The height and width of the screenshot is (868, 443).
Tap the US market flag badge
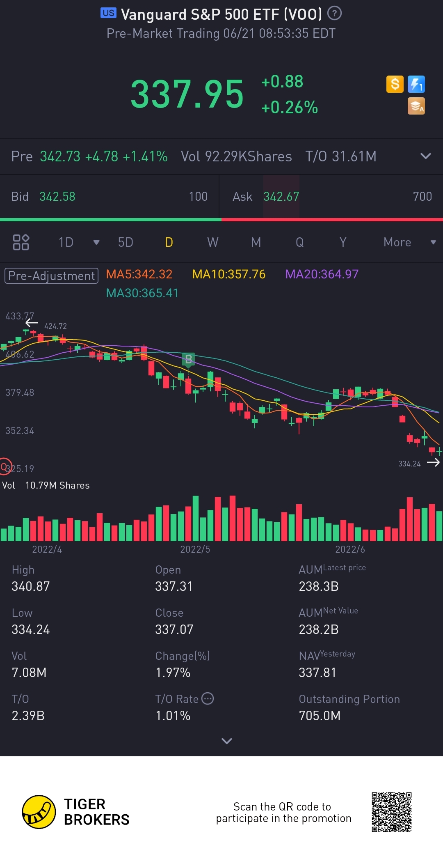(108, 13)
